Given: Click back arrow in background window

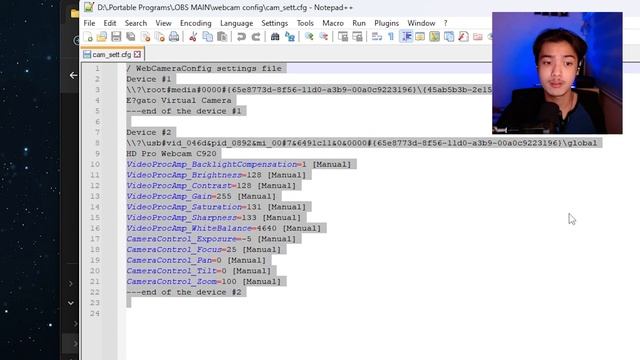Looking at the screenshot, I should coord(73,75).
